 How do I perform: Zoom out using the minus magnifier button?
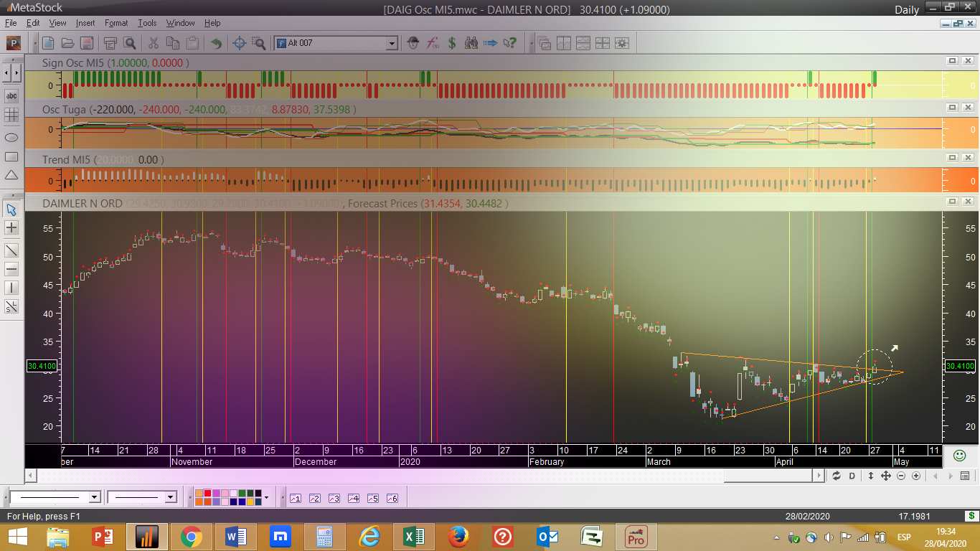point(901,476)
